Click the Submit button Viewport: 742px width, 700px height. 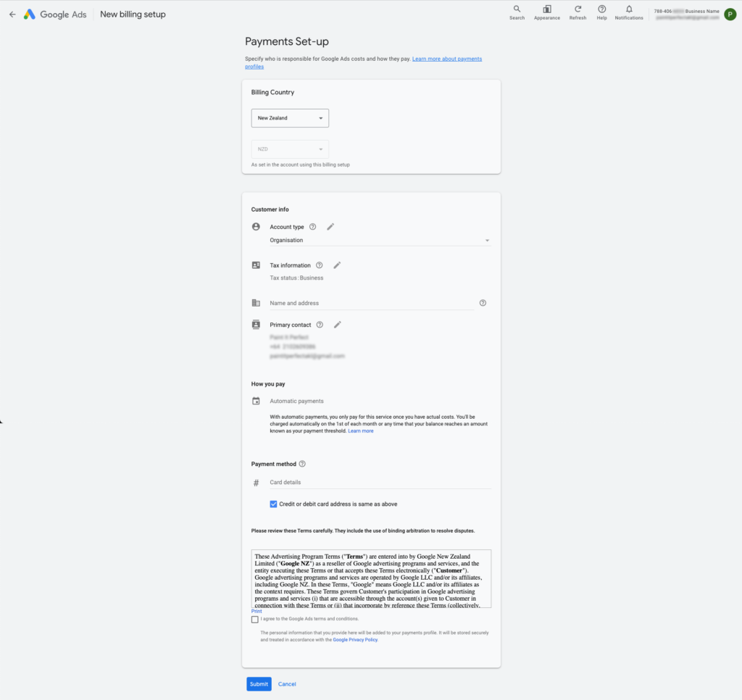259,684
